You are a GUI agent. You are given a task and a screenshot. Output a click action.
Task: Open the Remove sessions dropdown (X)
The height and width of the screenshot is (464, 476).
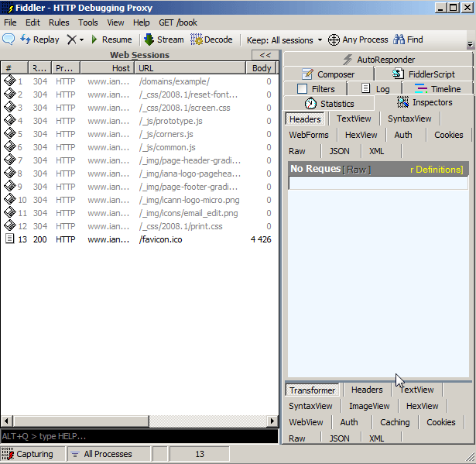pyautogui.click(x=75, y=40)
